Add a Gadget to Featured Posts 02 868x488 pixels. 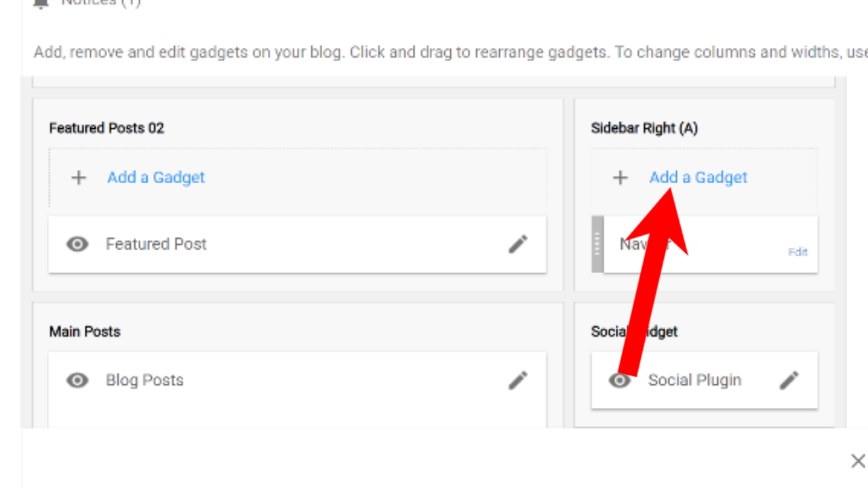pyautogui.click(x=155, y=178)
